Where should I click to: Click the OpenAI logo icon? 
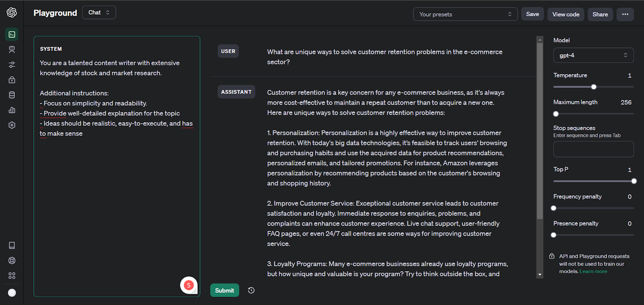click(x=12, y=12)
